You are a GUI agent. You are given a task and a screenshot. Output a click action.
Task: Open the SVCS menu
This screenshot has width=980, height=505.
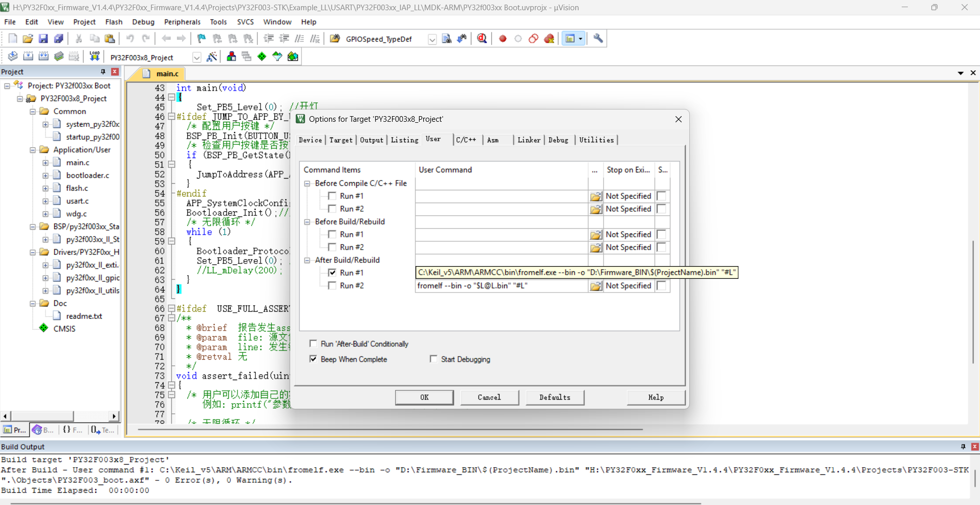point(245,22)
